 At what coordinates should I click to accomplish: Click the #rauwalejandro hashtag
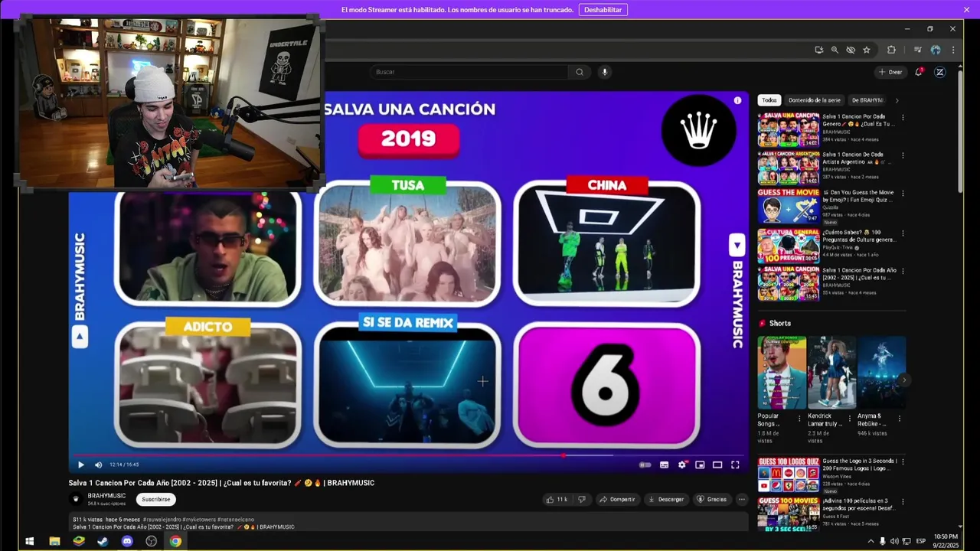pos(162,519)
